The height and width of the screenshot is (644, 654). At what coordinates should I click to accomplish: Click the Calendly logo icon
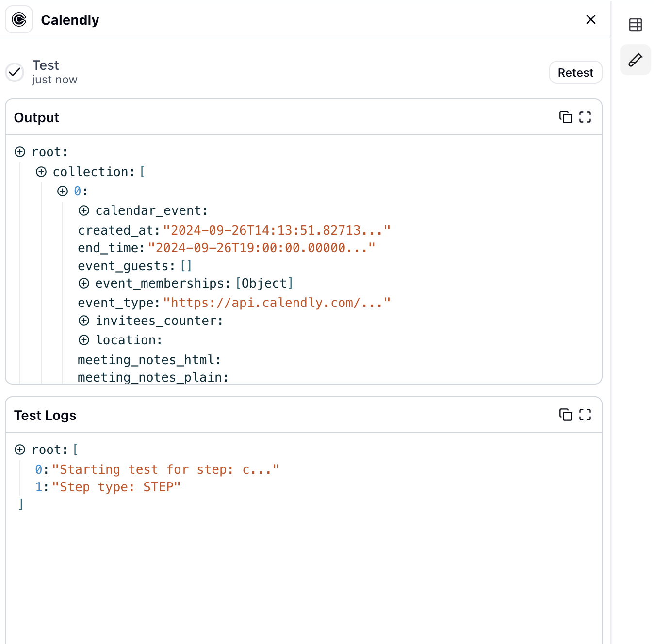click(19, 20)
